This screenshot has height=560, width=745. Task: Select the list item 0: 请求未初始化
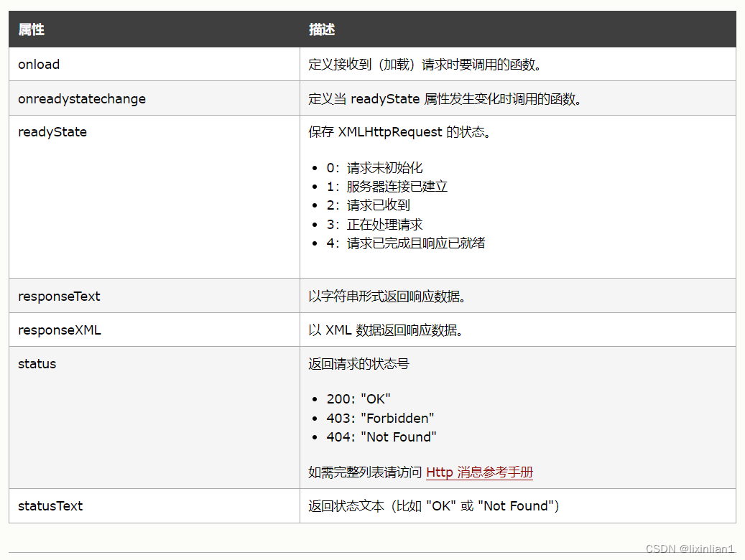click(374, 168)
